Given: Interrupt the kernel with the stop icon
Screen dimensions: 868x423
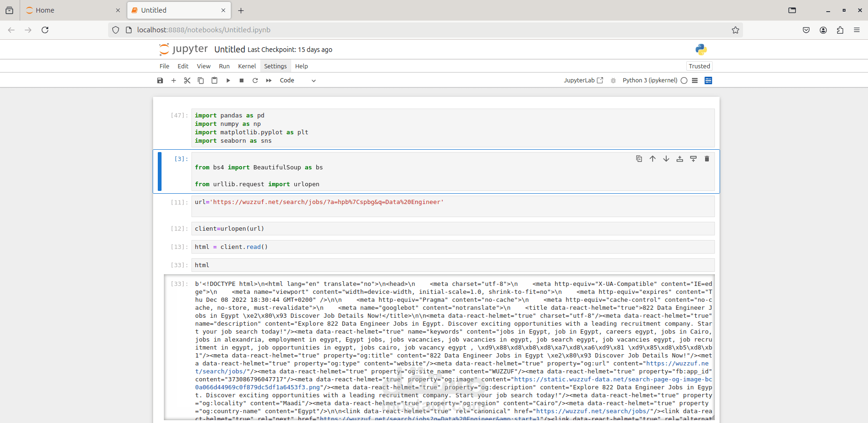Looking at the screenshot, I should [x=242, y=80].
